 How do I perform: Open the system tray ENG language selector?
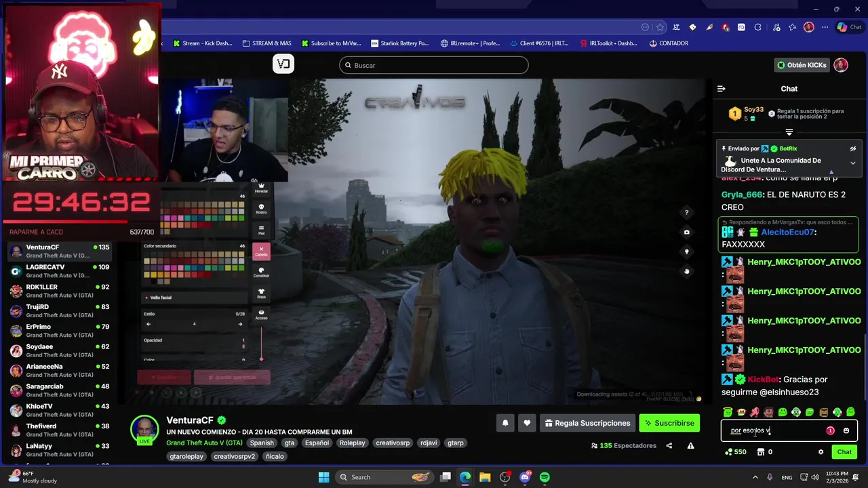click(x=787, y=477)
